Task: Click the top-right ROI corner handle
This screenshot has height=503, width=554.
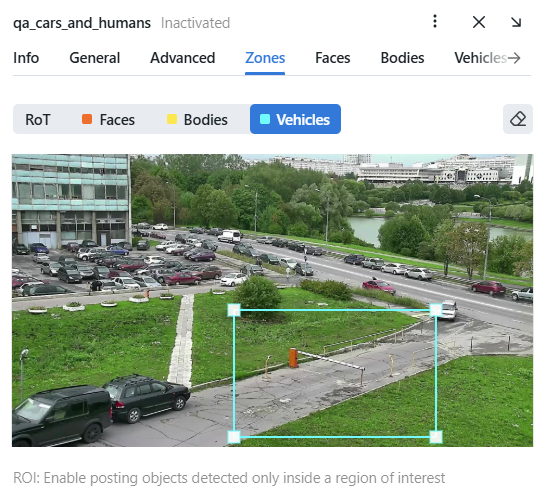Action: point(436,310)
